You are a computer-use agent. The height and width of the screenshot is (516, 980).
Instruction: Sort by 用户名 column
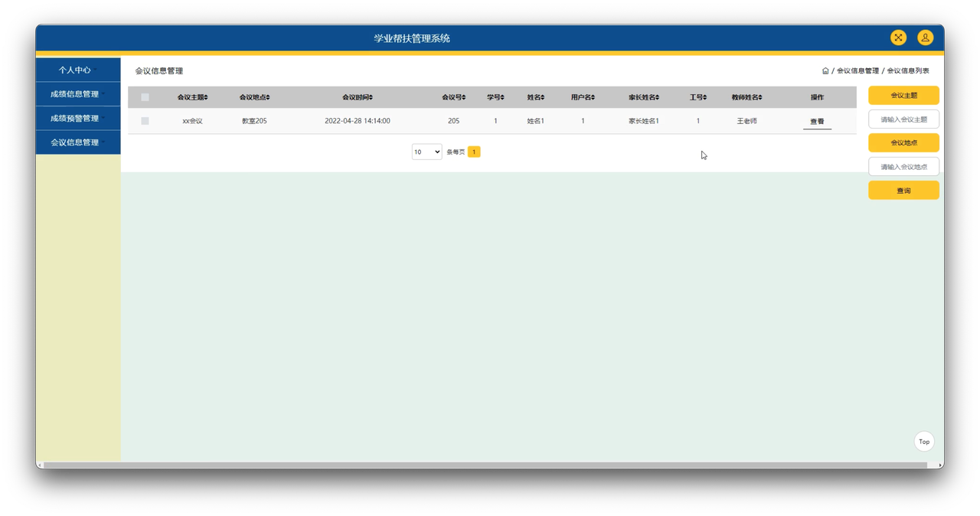point(583,97)
